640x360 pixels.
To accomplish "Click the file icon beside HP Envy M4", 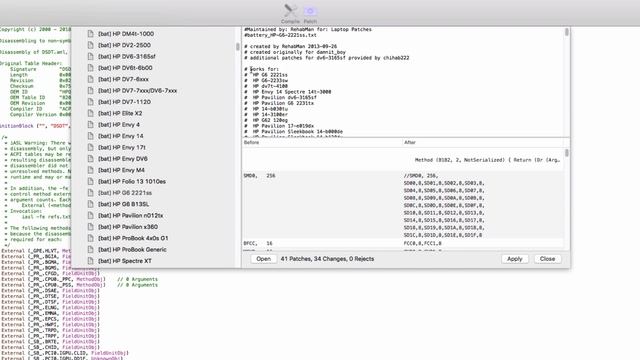I will pos(91,170).
